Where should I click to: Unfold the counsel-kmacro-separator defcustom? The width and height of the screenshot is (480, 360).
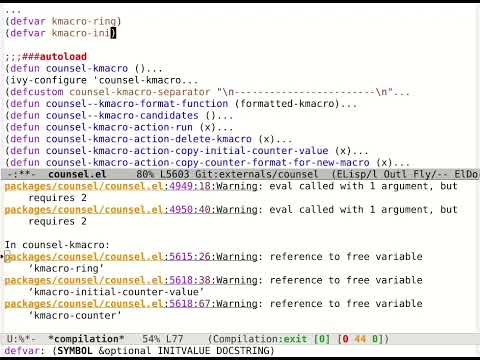pos(207,92)
